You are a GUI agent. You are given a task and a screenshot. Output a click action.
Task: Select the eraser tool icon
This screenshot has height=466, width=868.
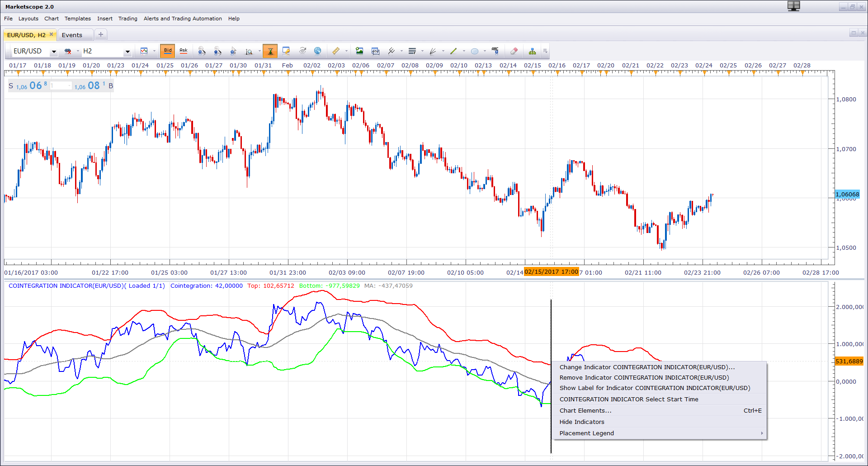click(514, 51)
